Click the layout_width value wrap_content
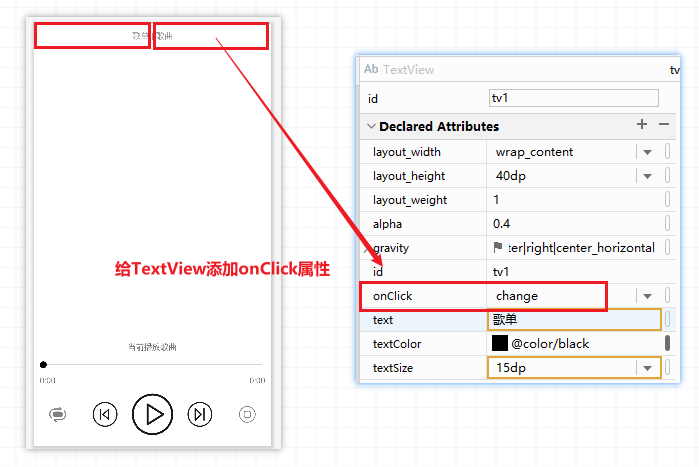699x467 pixels. (534, 152)
